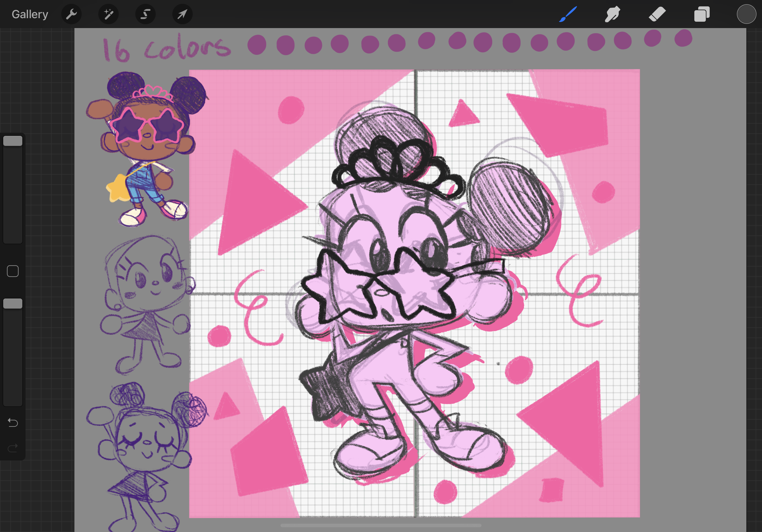Activate the Selection tool
Image resolution: width=762 pixels, height=532 pixels.
click(x=146, y=14)
